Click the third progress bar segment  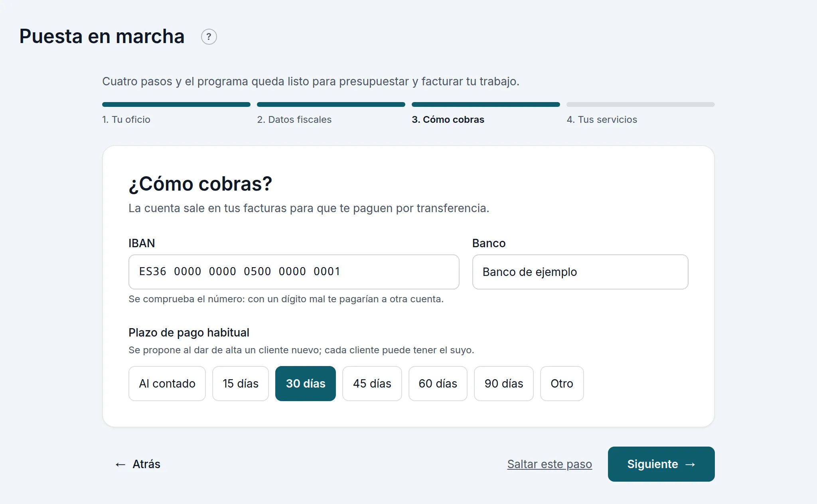click(x=486, y=104)
